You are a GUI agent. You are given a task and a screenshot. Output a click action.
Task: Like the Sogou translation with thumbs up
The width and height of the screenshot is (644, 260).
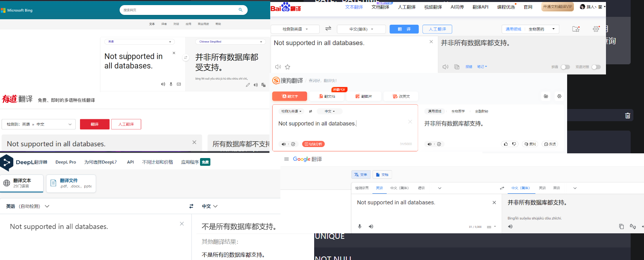tap(506, 144)
